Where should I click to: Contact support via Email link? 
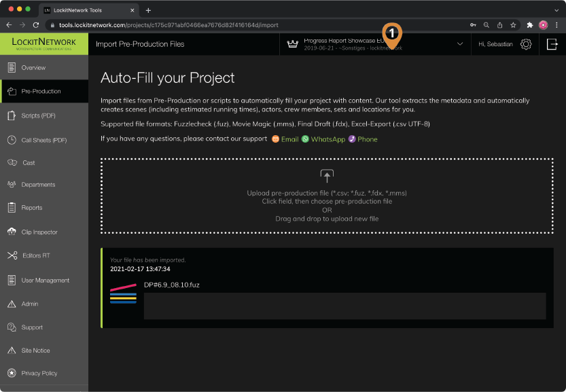click(290, 139)
